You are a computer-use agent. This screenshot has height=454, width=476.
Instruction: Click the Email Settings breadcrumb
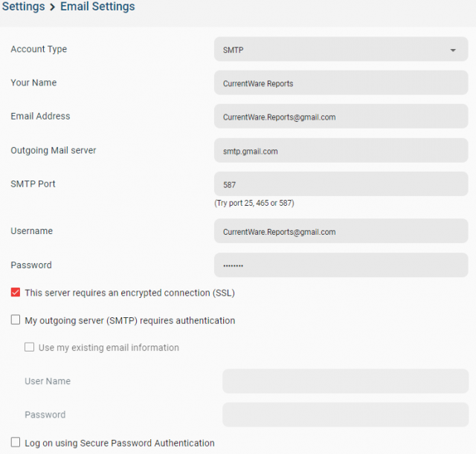[97, 7]
